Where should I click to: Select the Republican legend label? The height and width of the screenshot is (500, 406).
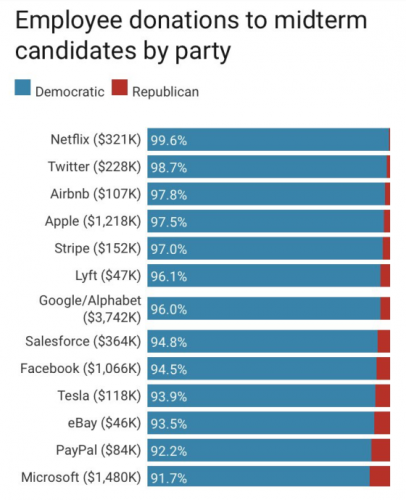click(166, 92)
